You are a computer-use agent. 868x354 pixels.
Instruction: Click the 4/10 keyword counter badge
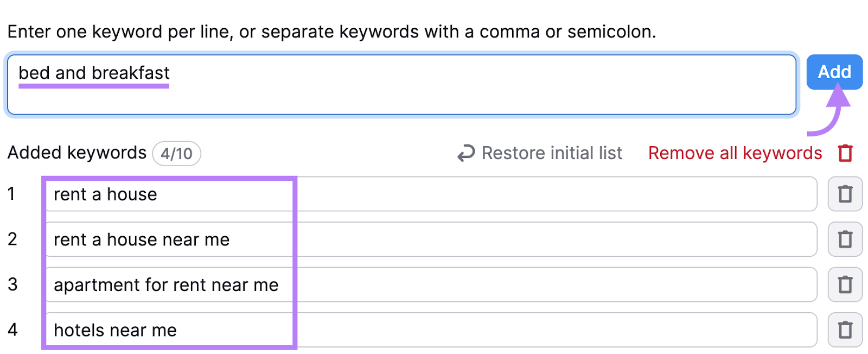[176, 153]
